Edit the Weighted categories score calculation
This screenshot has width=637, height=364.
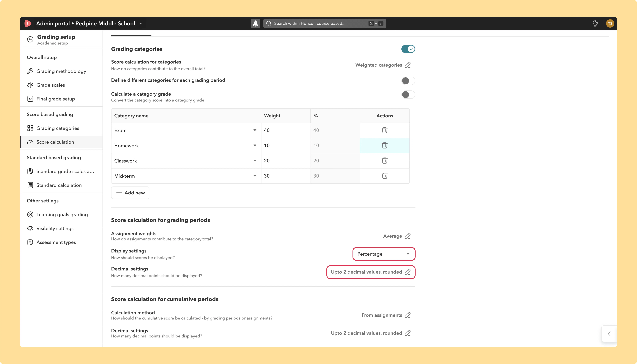pyautogui.click(x=408, y=65)
